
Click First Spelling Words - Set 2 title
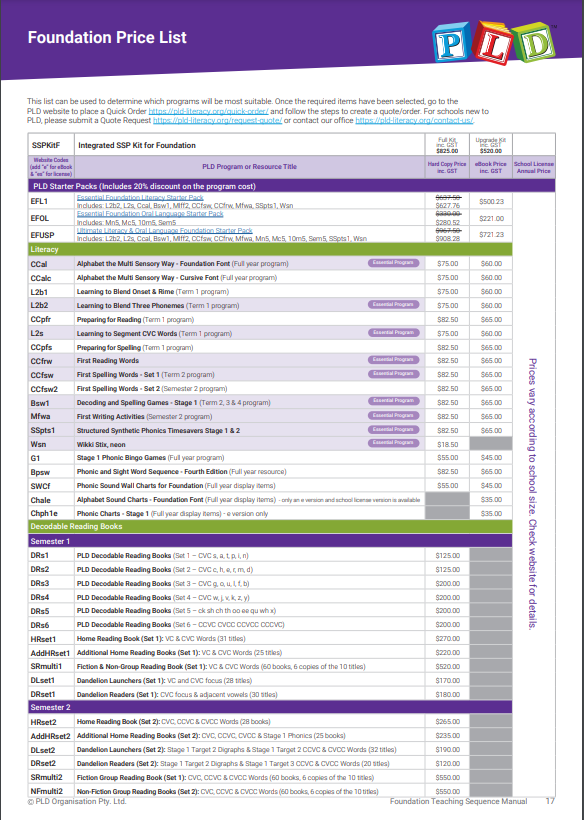tap(118, 389)
